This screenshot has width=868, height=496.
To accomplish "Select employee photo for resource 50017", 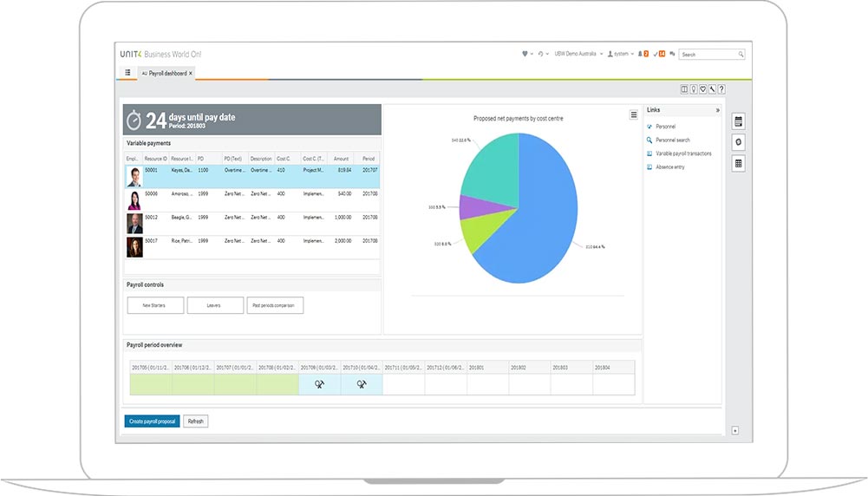I will coord(134,247).
